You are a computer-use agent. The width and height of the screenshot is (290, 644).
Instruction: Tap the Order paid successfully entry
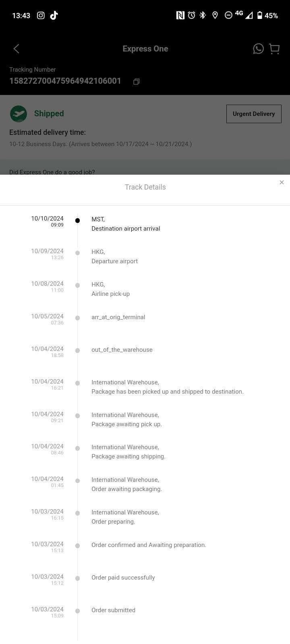pos(123,578)
